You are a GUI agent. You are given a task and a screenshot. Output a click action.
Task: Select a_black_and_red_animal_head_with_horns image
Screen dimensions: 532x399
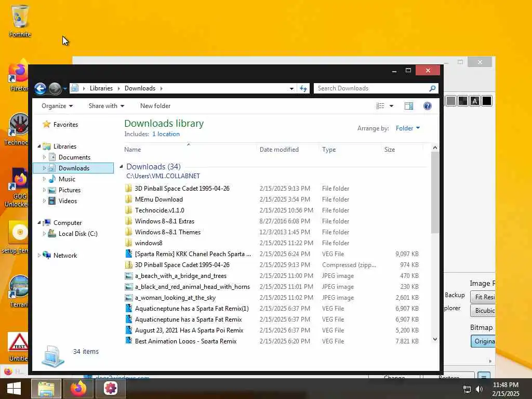coord(192,287)
